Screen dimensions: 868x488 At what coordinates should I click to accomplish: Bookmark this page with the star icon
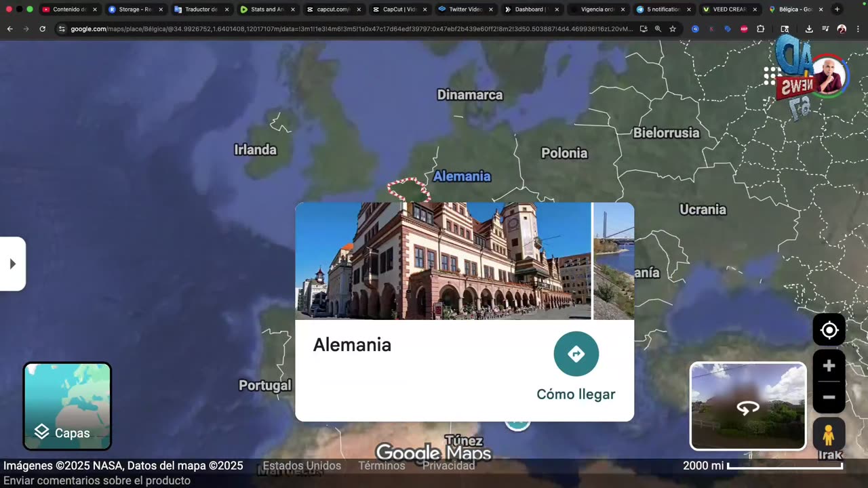click(673, 29)
